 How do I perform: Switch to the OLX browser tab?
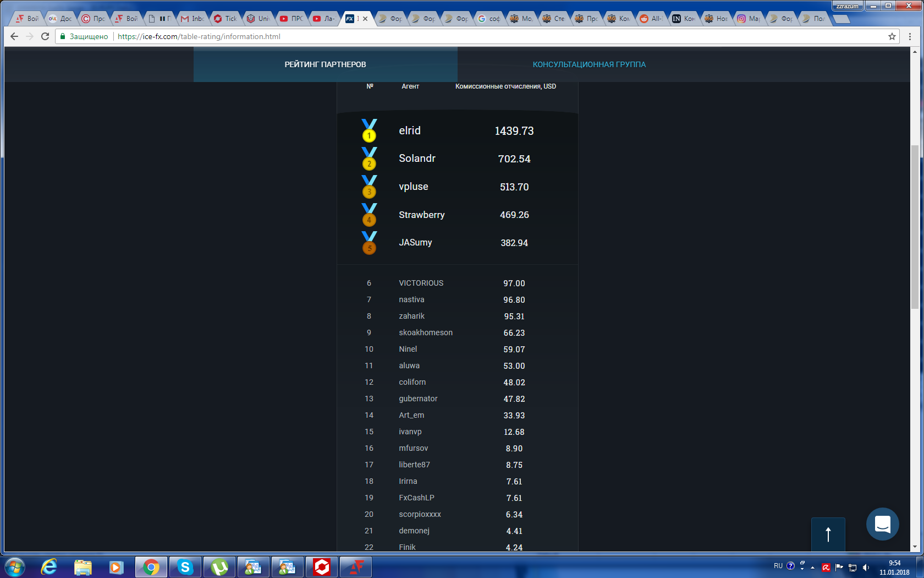click(x=61, y=19)
